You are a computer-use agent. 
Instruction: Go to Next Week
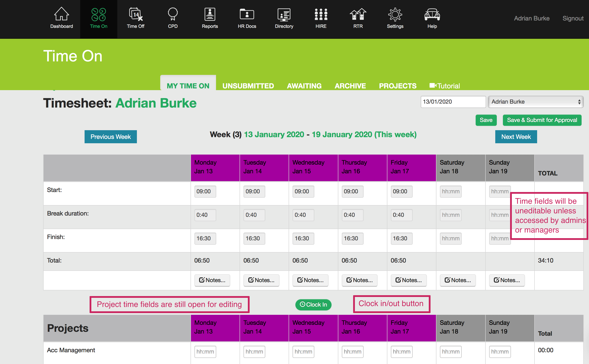[x=516, y=137]
